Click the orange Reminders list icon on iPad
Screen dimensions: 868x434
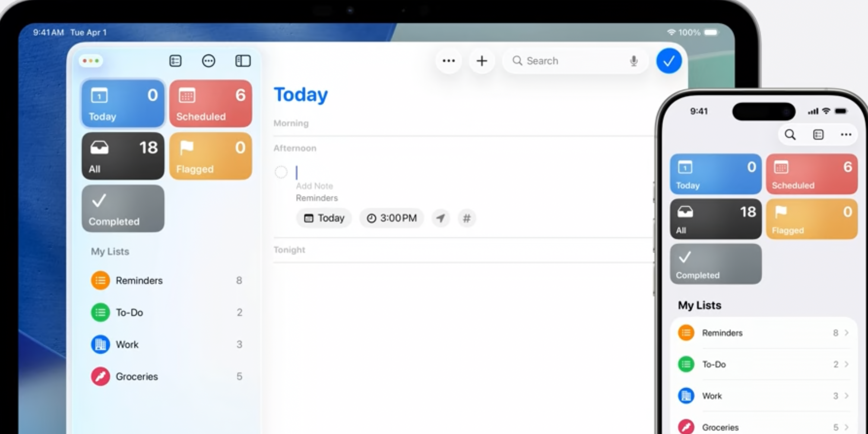pyautogui.click(x=100, y=281)
